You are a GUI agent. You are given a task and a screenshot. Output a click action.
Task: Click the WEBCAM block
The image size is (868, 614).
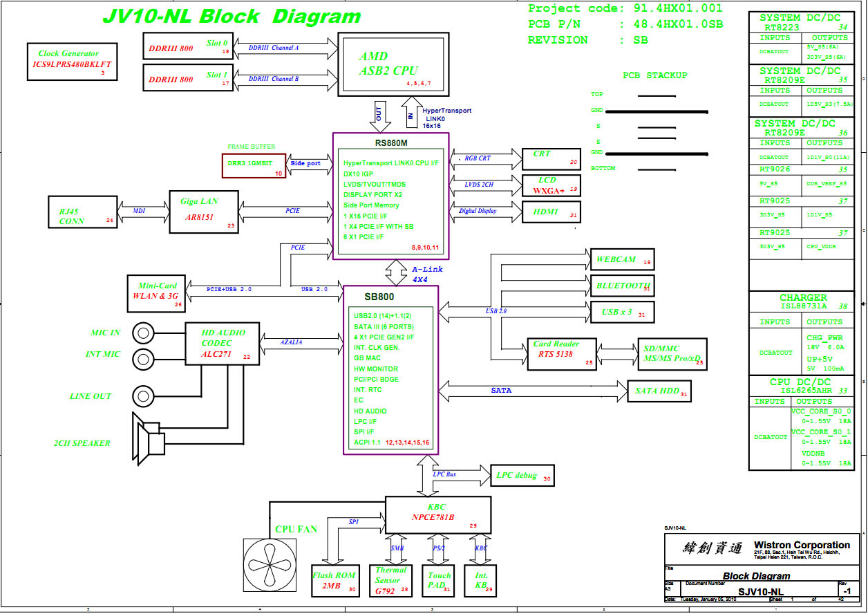tap(622, 259)
